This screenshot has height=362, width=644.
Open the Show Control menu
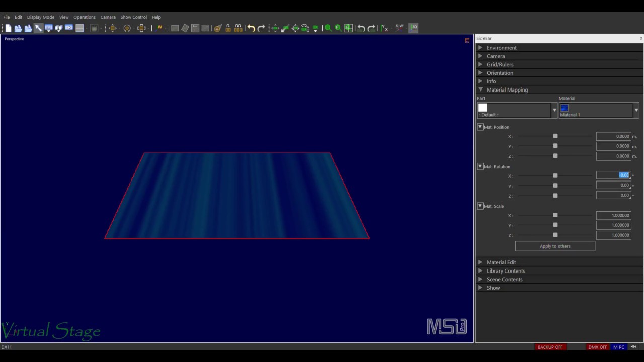click(134, 17)
